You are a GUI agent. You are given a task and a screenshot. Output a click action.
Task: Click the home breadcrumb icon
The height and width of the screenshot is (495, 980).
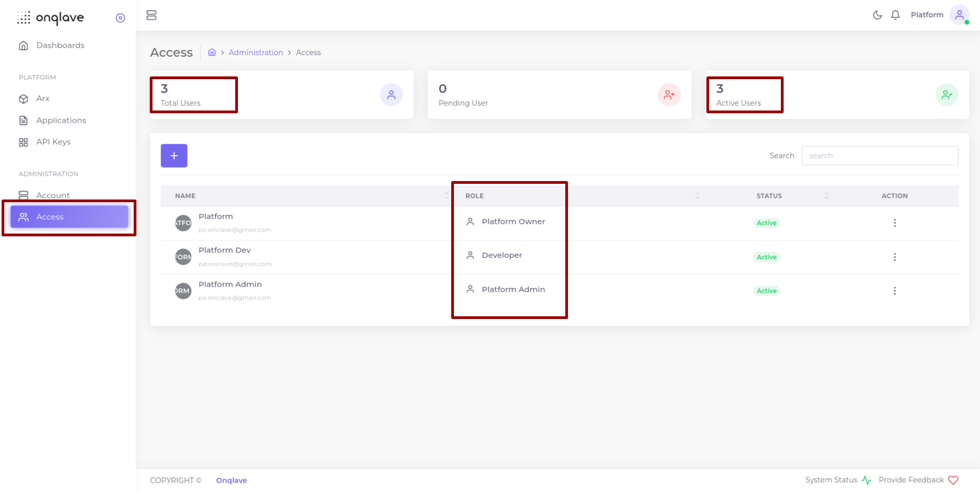212,53
